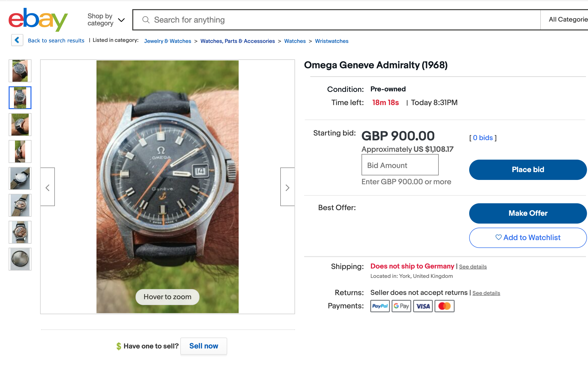
Task: Select the first watch thumbnail
Action: [20, 71]
